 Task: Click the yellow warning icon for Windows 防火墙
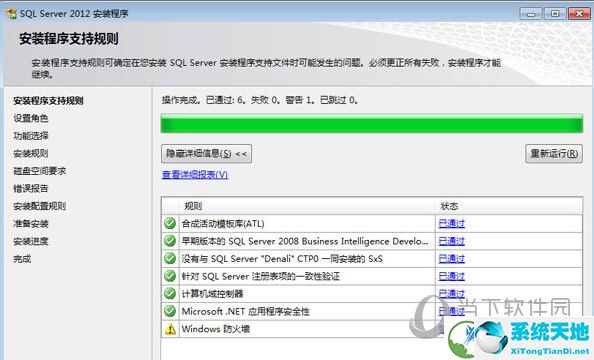[x=170, y=329]
